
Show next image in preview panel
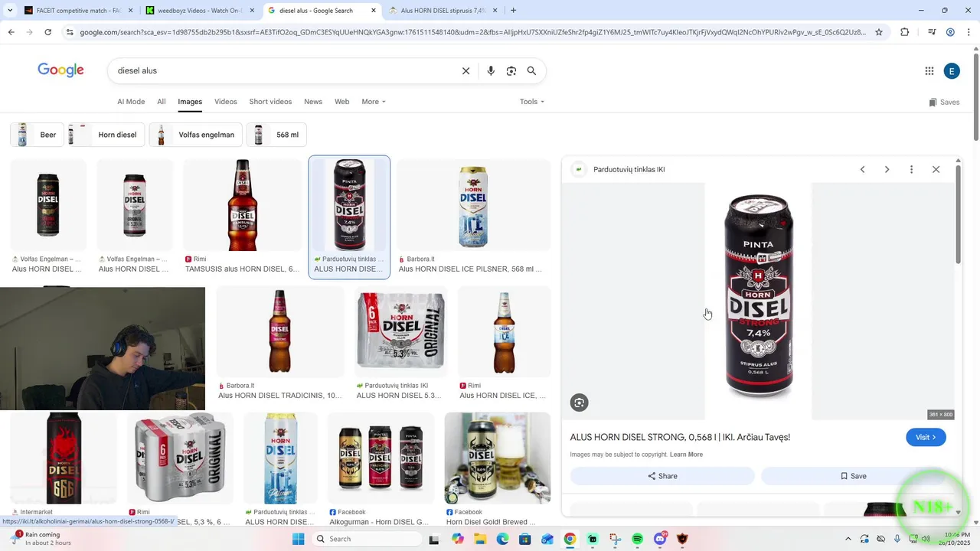coord(887,169)
